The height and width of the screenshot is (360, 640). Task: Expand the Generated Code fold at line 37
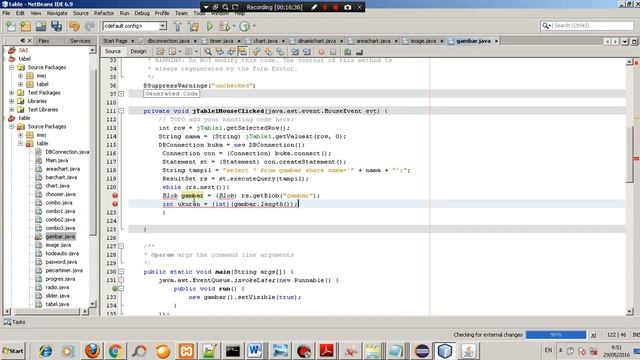(x=121, y=94)
